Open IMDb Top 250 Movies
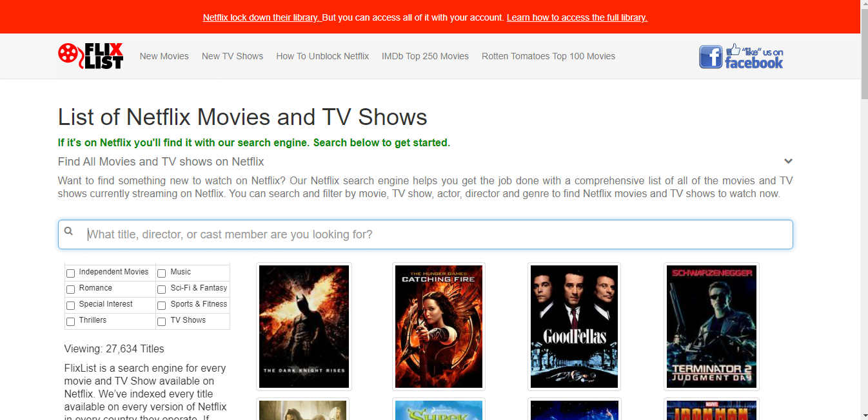The height and width of the screenshot is (420, 868). tap(425, 56)
